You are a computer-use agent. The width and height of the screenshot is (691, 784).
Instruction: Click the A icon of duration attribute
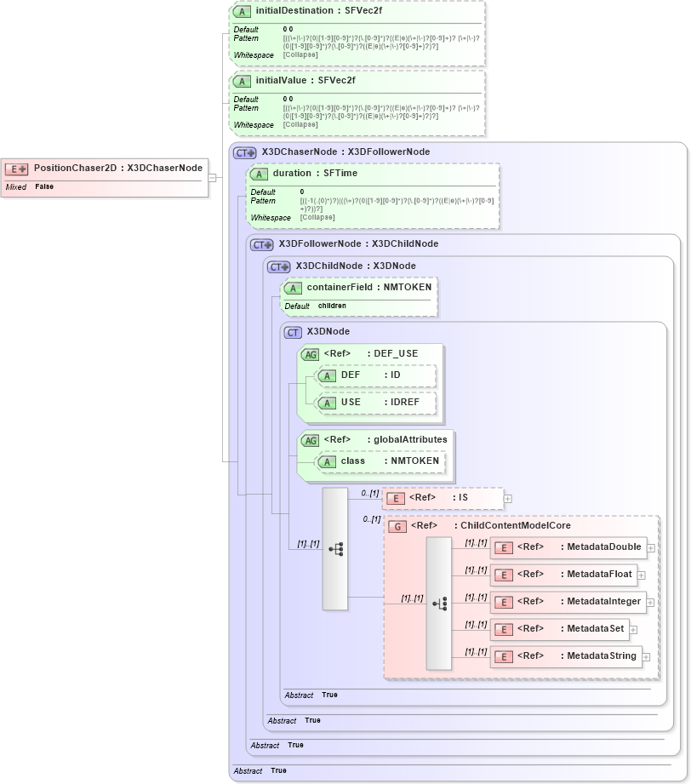click(x=259, y=174)
